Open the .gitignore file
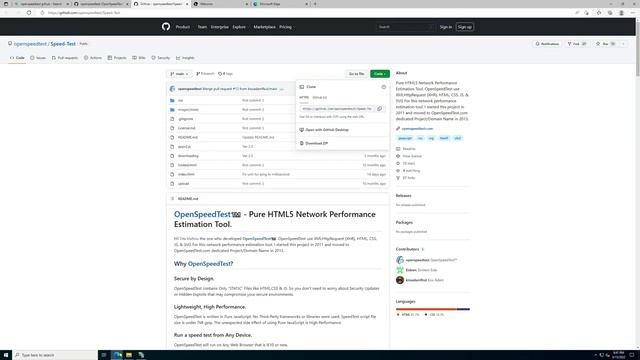 click(186, 119)
